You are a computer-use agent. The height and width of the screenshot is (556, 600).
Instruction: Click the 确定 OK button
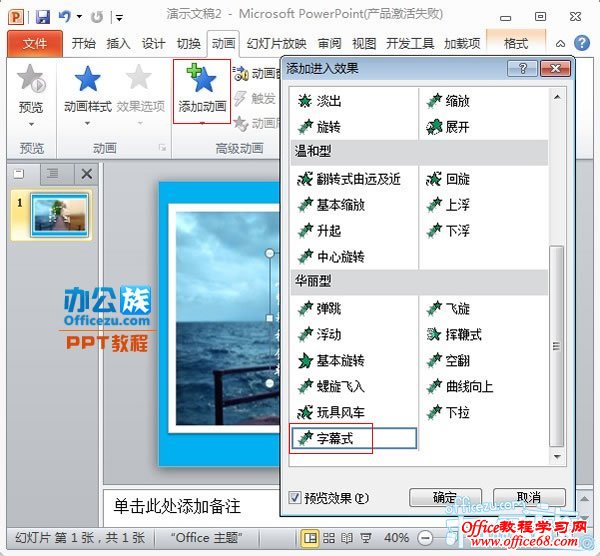coord(445,497)
